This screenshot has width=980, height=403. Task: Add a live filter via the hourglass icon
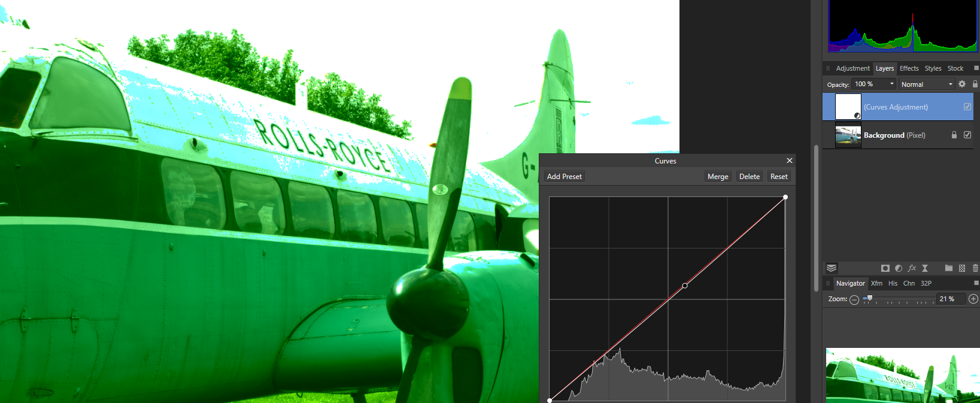click(x=925, y=268)
